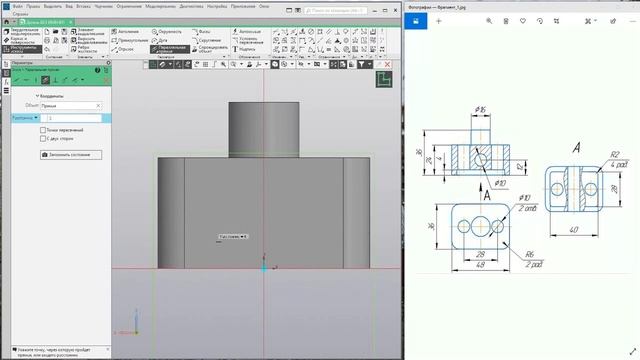Click the open file folder icon
This screenshot has height=360, width=640.
pos(56,32)
